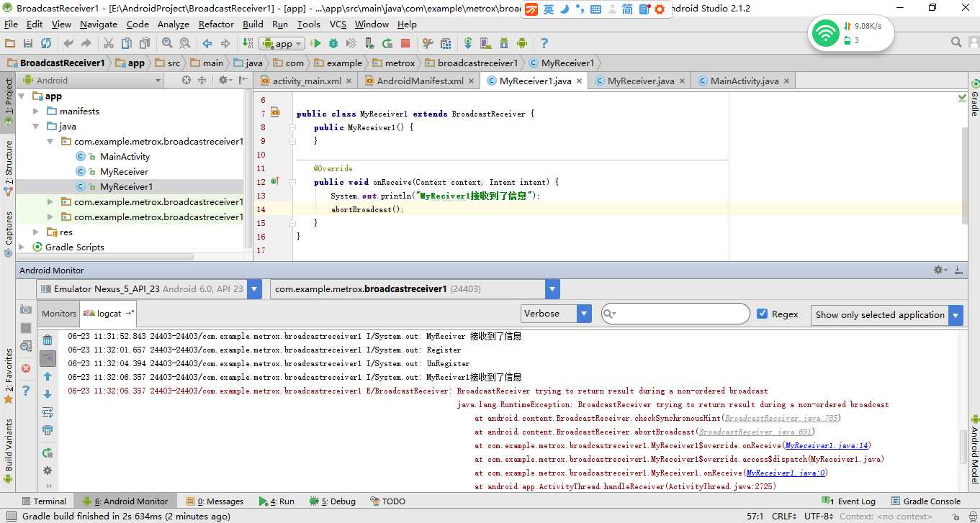Open the Verbose log level dropdown
Viewport: 980px width, 523px height.
pyautogui.click(x=556, y=314)
